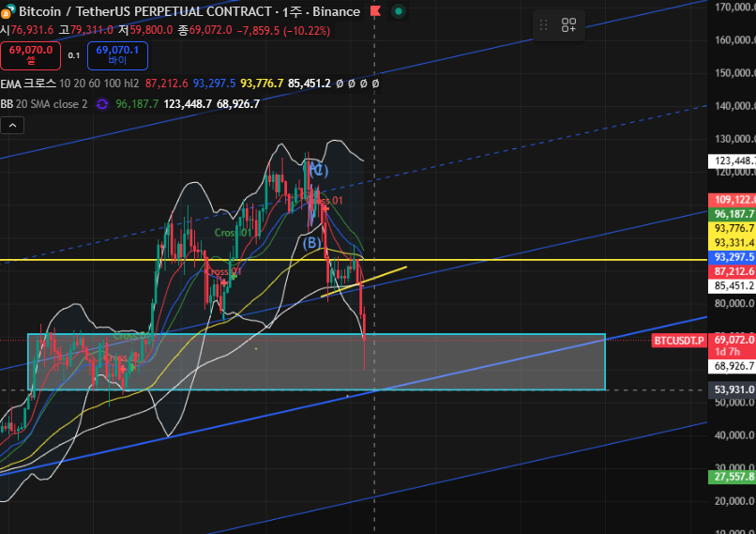The image size is (756, 534).
Task: Click the green BB basis value 96,187.7 in the legend
Action: (x=137, y=104)
